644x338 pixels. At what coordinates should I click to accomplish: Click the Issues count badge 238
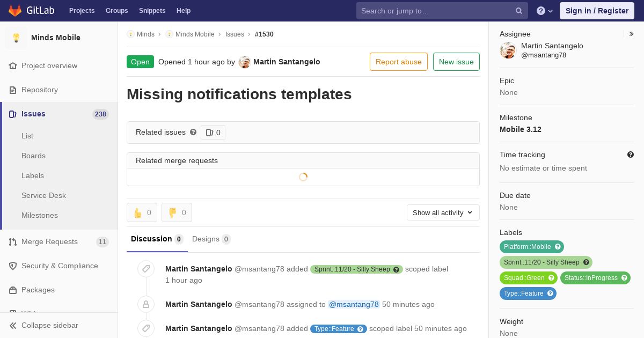point(100,114)
